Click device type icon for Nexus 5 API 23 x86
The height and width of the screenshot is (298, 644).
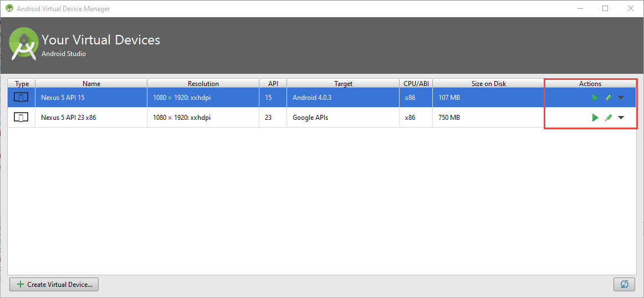[22, 118]
